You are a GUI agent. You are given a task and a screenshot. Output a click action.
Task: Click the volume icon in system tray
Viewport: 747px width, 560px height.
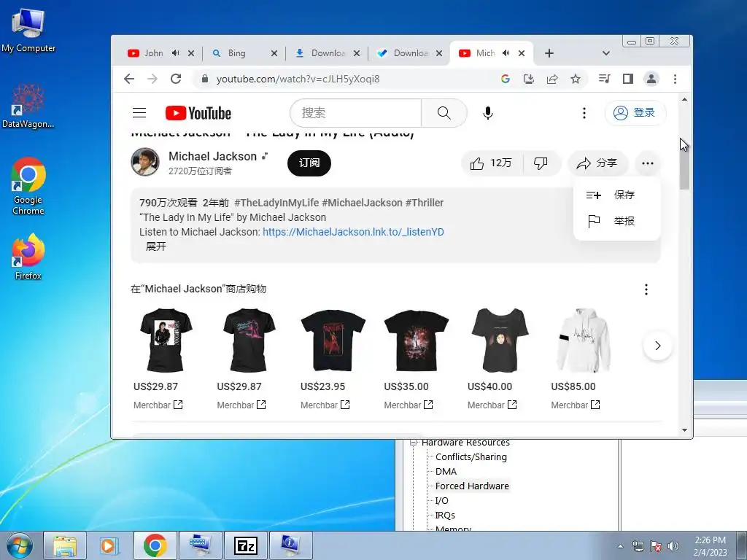tap(673, 546)
